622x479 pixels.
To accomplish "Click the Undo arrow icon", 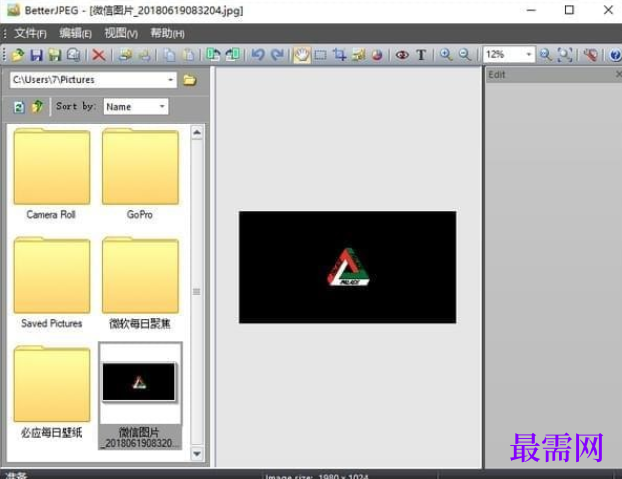I will pyautogui.click(x=258, y=55).
